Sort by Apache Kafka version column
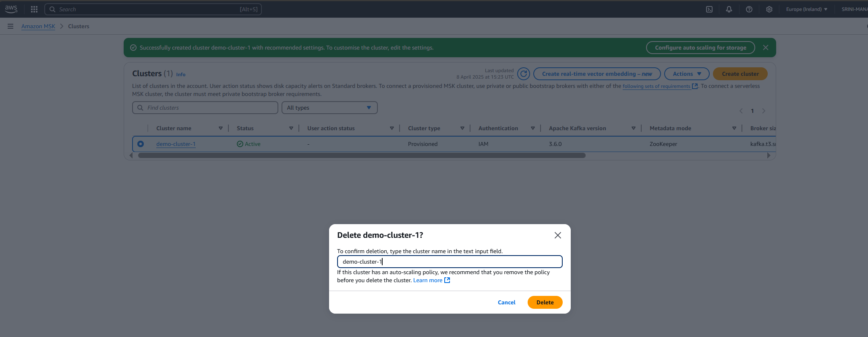868x337 pixels. [x=634, y=128]
